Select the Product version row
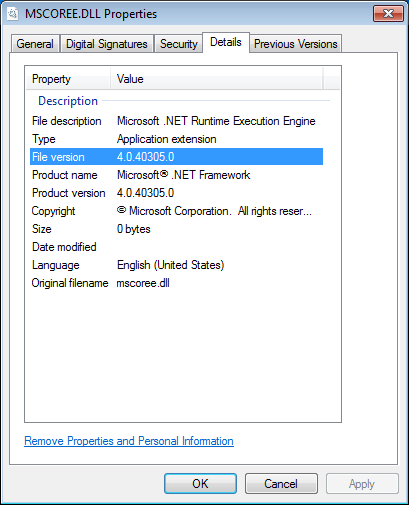Viewport: 409px width, 505px height. point(176,193)
